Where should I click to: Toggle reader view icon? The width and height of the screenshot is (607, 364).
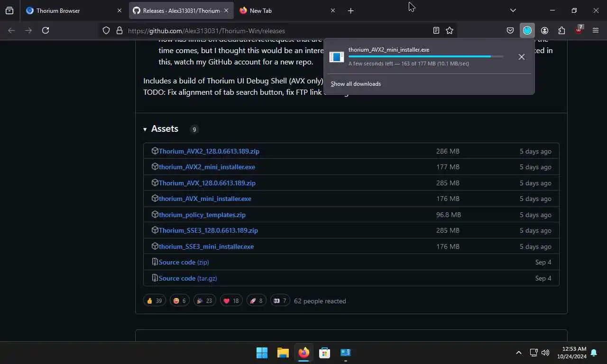436,30
